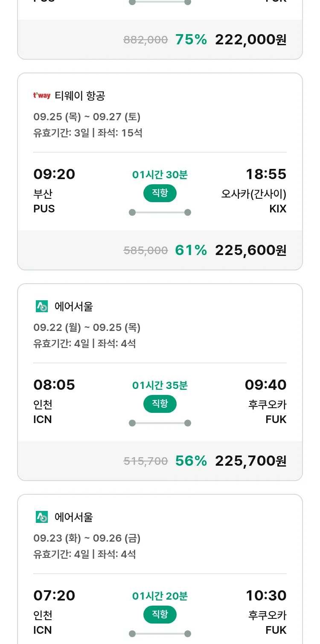This screenshot has height=644, width=320.
Task: Tap the 75% discount label
Action: click(x=191, y=40)
